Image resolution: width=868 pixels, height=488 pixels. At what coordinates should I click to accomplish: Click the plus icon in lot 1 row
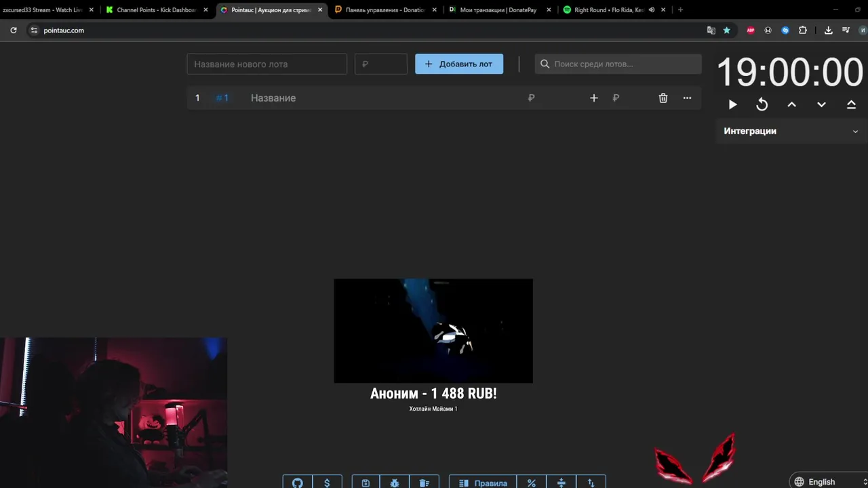click(x=594, y=98)
